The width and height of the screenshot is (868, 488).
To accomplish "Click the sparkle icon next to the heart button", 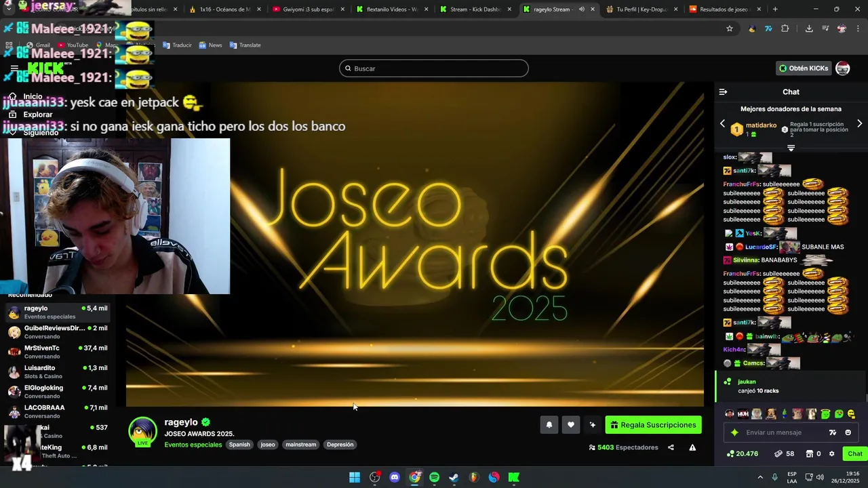I will 592,425.
